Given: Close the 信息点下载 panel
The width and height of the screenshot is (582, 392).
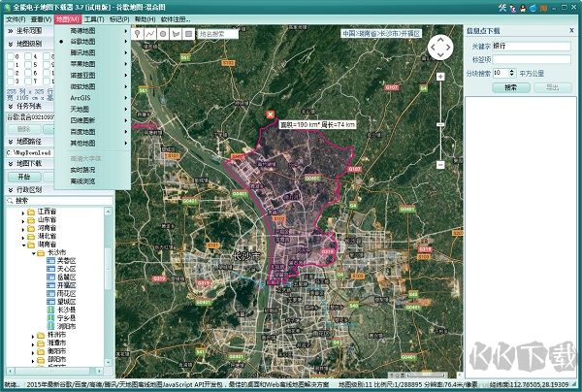Looking at the screenshot, I should point(569,30).
